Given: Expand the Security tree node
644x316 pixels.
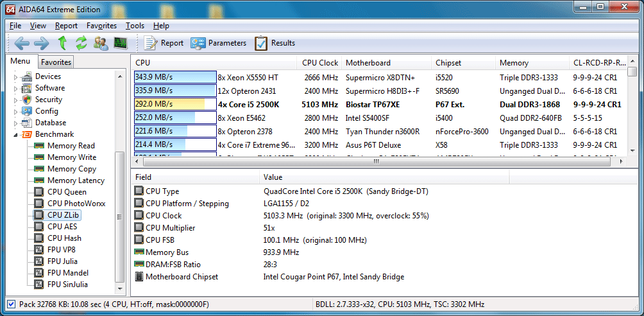Looking at the screenshot, I should coord(16,100).
